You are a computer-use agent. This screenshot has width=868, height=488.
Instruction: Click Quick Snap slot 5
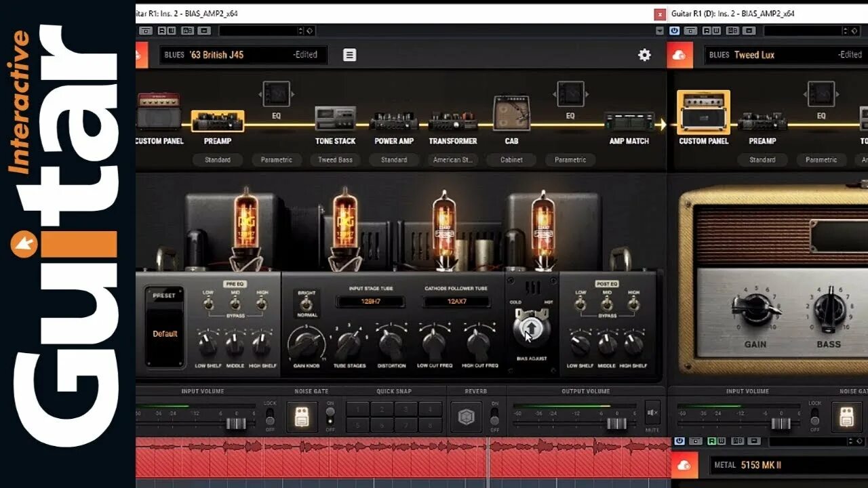pos(358,426)
